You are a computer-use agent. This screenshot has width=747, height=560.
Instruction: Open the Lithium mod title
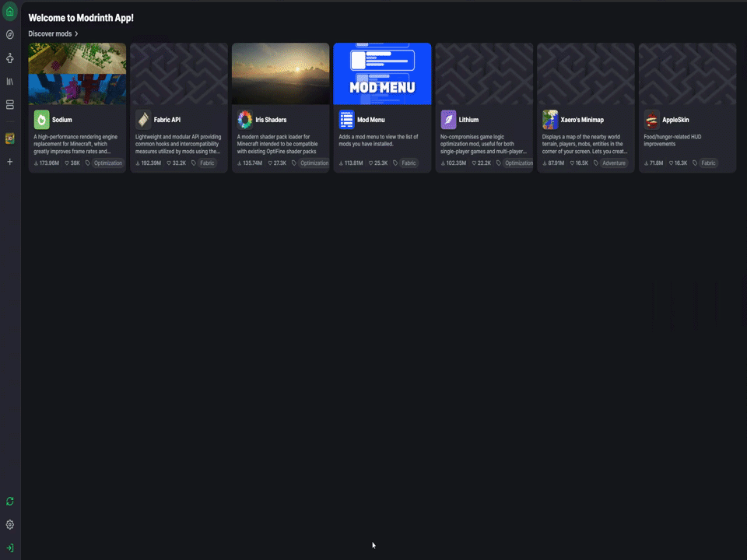[468, 120]
